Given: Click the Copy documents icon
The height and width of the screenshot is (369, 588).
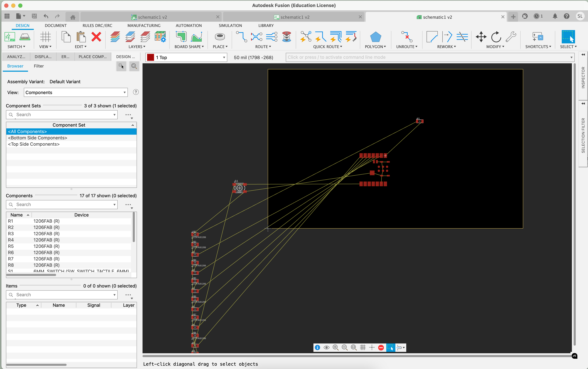Looking at the screenshot, I should 66,37.
